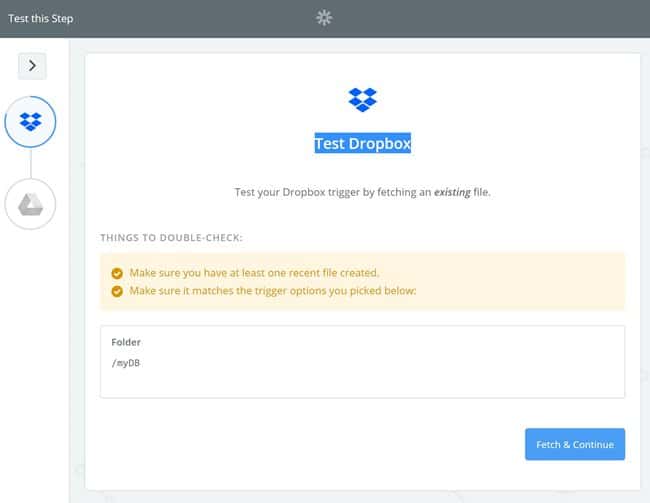Click the Folder label

point(126,342)
